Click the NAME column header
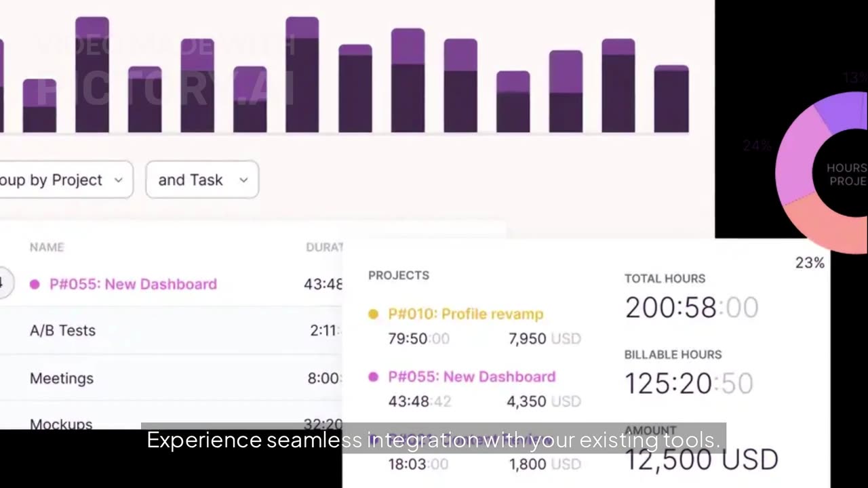Screen dimensions: 868x488 tap(47, 247)
